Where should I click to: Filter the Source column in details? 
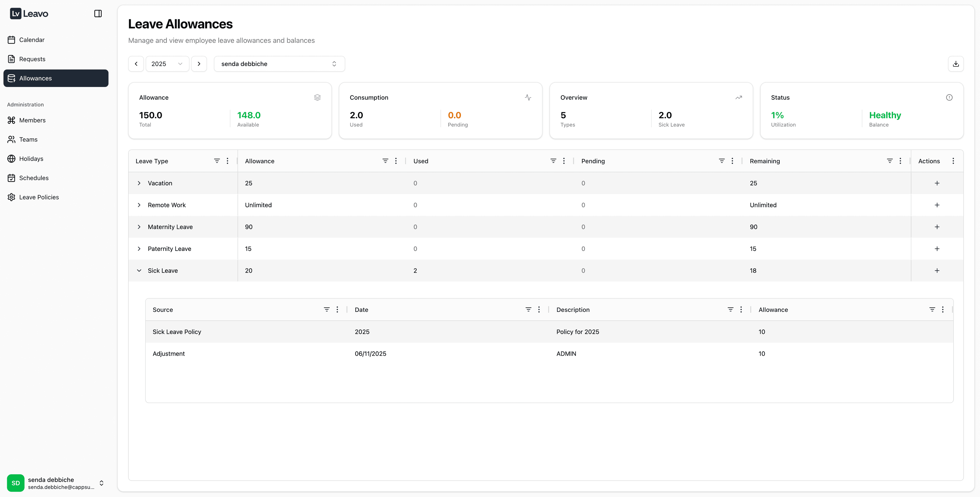(x=326, y=310)
